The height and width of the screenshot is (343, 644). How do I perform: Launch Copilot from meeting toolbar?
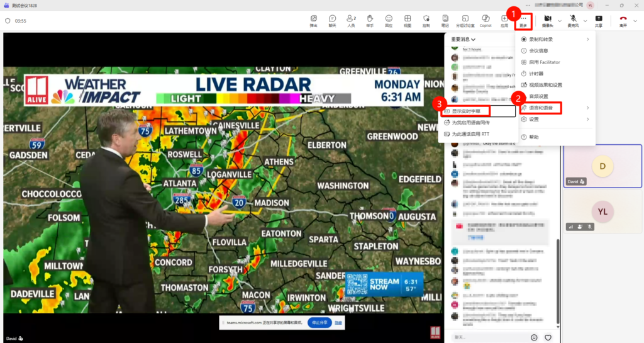click(486, 21)
